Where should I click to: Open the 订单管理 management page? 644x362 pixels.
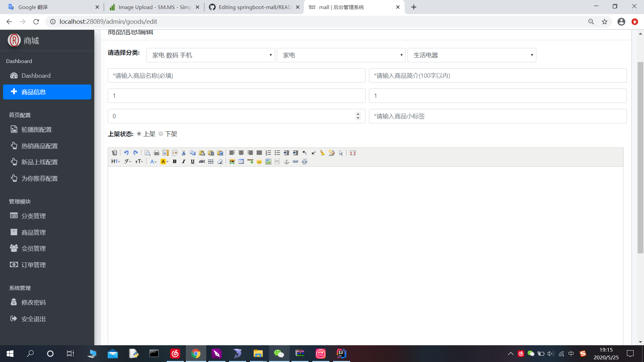click(34, 264)
